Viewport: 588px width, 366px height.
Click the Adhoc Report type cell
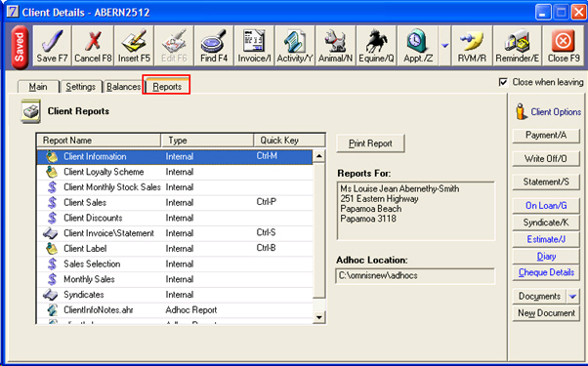click(191, 310)
